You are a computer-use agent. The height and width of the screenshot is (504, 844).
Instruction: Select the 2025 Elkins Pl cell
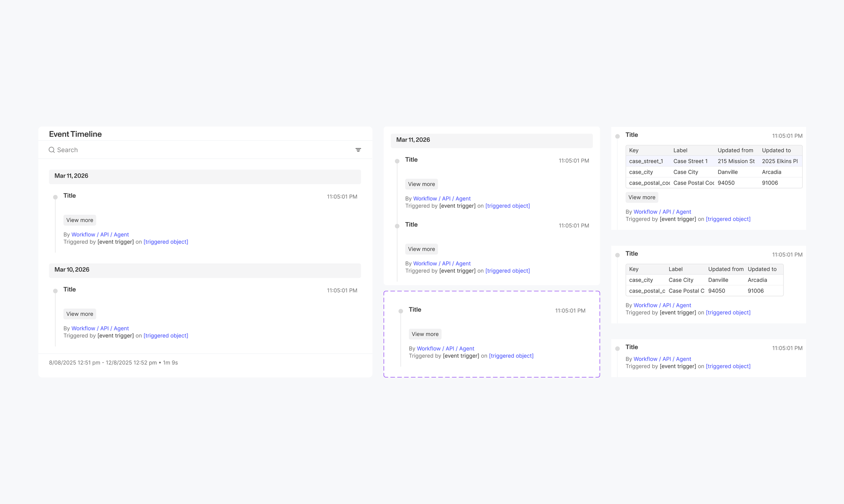click(780, 161)
